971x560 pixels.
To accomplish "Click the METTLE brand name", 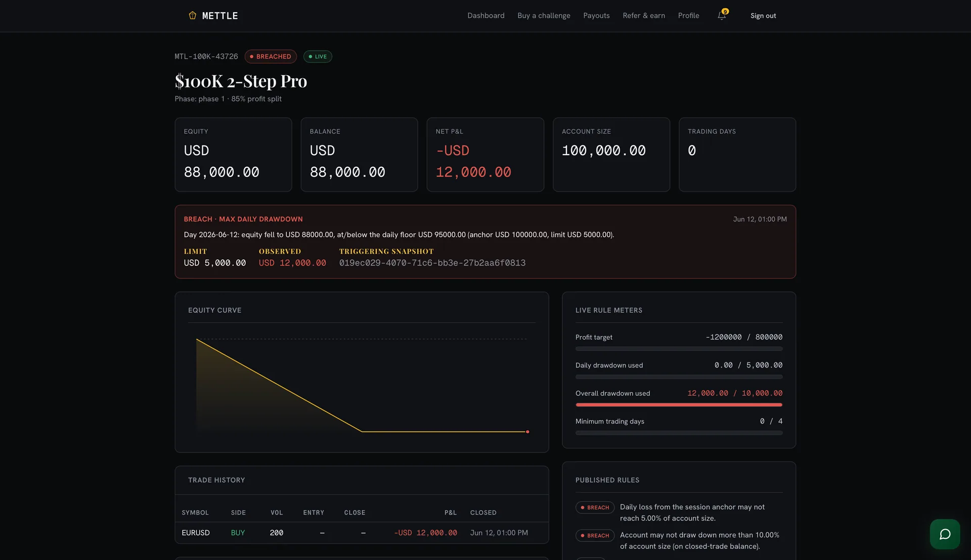I will tap(220, 16).
